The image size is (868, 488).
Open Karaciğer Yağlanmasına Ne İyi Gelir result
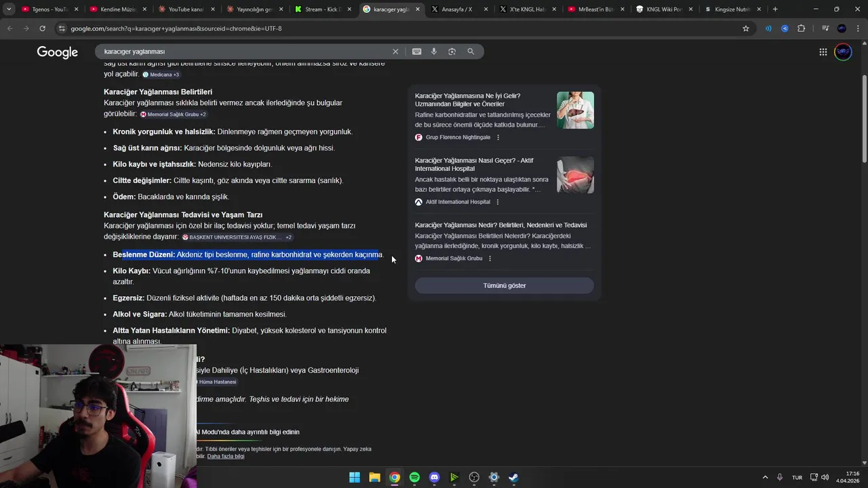[468, 100]
